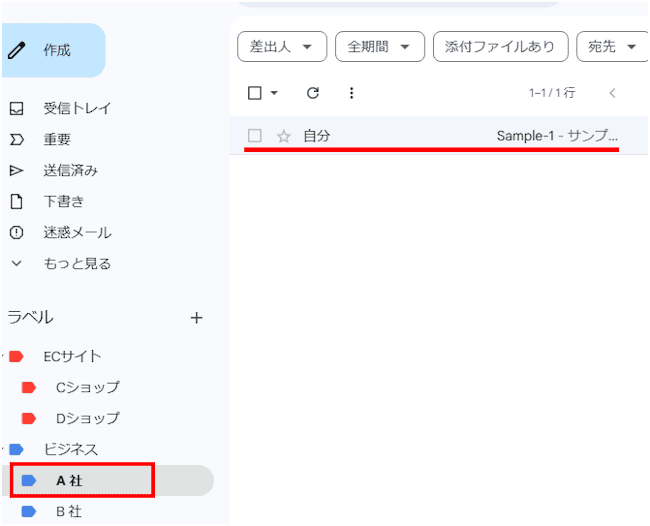Click the 送信済み send arrow icon

[16, 170]
